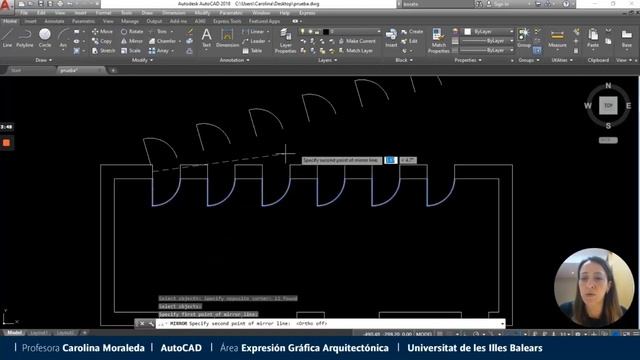The width and height of the screenshot is (640, 360).
Task: Switch to the Annotate ribbon tab
Action: 54,21
